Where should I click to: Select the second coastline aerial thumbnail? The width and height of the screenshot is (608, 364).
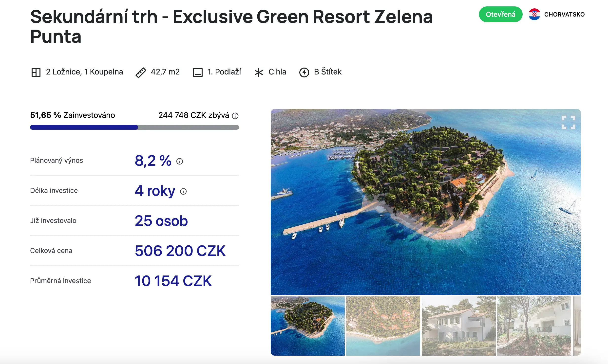tap(383, 326)
